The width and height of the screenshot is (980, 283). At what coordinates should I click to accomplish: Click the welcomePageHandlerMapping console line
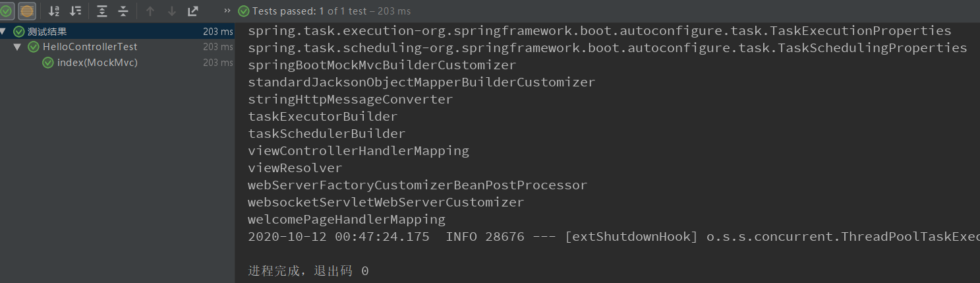(x=347, y=219)
